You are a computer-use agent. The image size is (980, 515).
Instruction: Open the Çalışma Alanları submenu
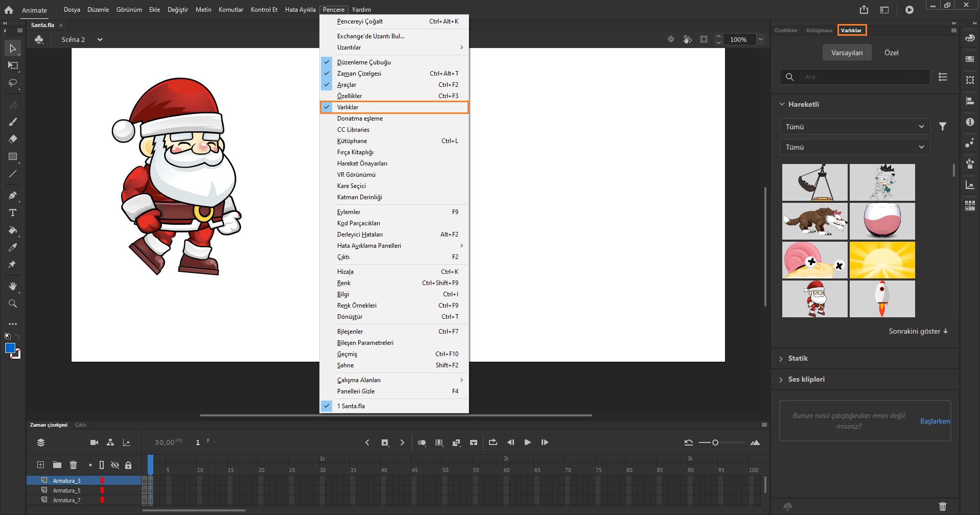pyautogui.click(x=394, y=380)
